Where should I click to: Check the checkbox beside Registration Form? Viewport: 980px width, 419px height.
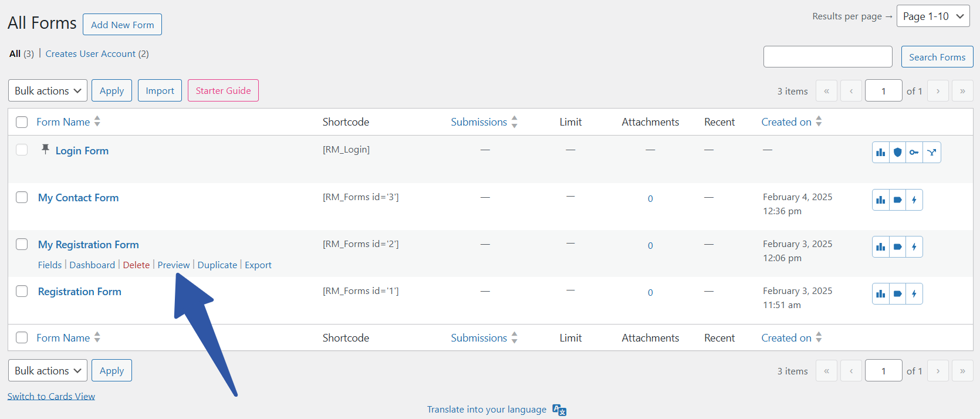click(x=22, y=290)
